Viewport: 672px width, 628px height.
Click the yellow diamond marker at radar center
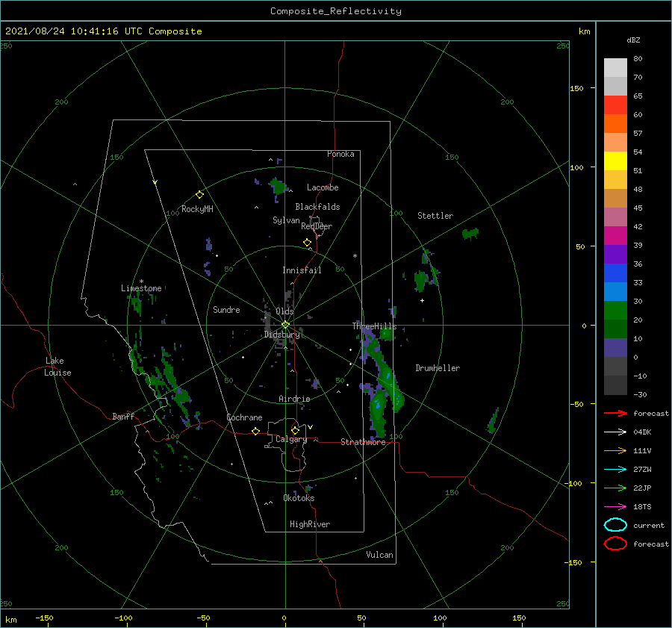[285, 325]
